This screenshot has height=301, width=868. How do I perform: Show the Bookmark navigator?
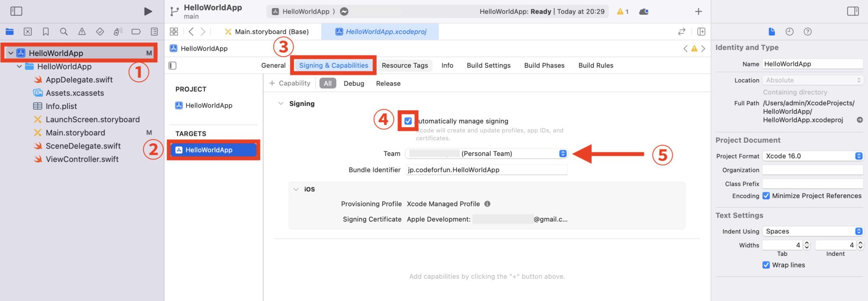(x=46, y=32)
